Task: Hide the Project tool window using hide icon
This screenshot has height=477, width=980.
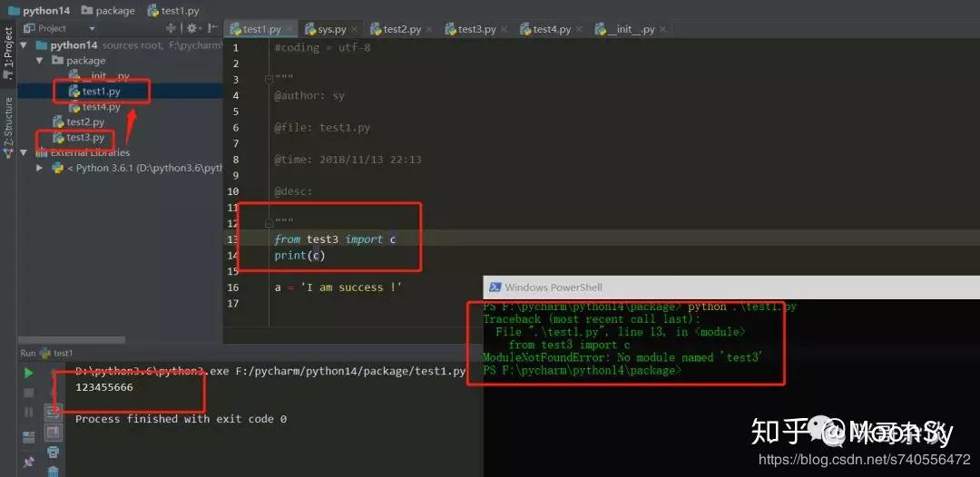Action: 212,28
